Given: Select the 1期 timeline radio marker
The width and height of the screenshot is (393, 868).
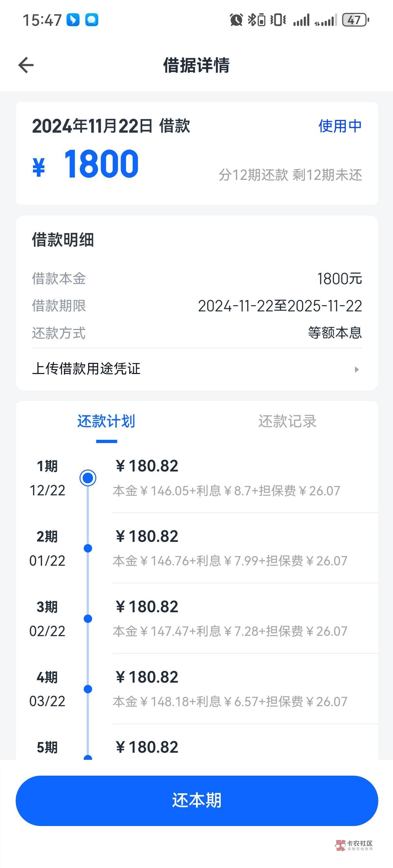Looking at the screenshot, I should [88, 478].
